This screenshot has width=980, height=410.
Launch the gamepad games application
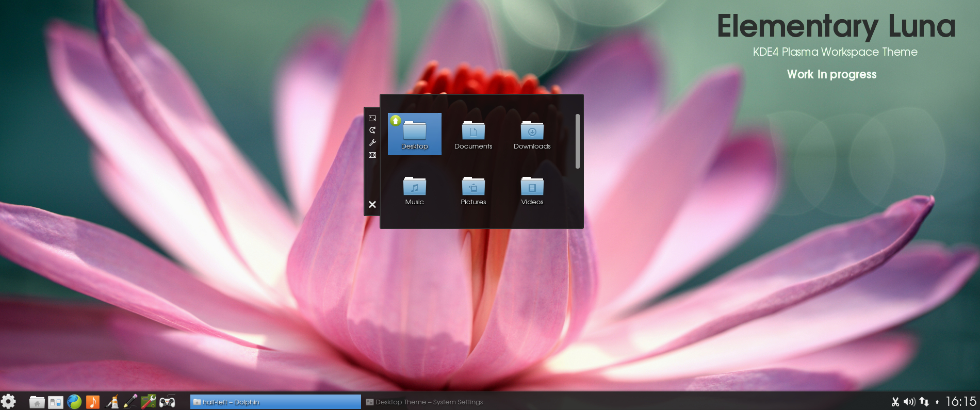tap(167, 402)
